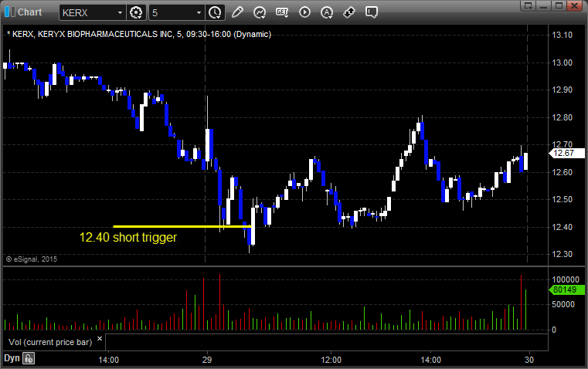Screen dimensions: 588x369
Task: Click the 30 date label on time axis
Action: click(x=529, y=360)
